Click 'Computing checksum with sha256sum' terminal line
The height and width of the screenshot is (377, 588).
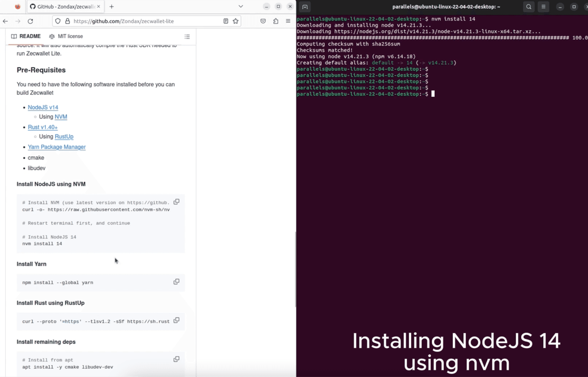click(x=348, y=44)
